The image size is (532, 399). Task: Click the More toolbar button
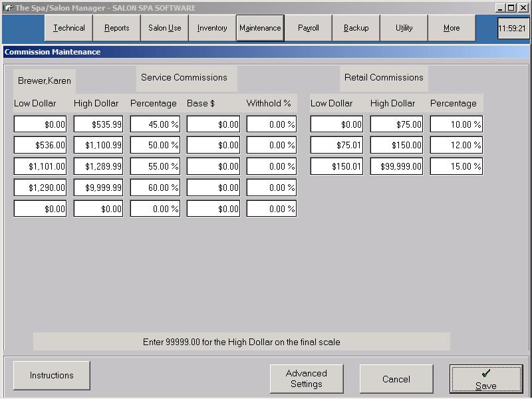452,29
